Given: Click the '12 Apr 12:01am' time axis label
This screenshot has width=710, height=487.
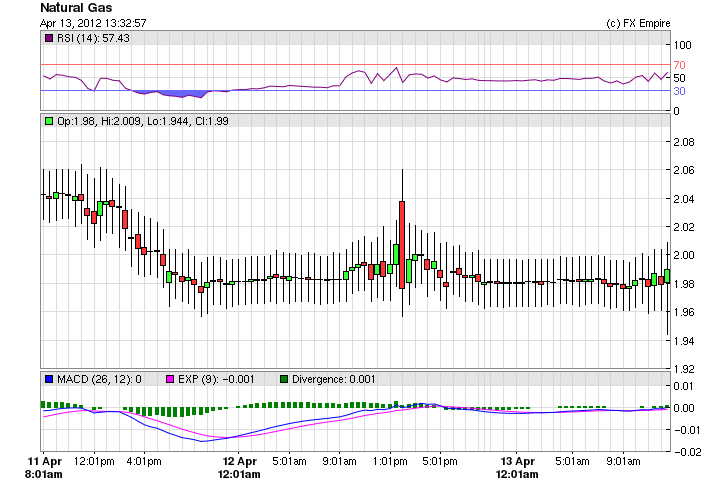Looking at the screenshot, I should pyautogui.click(x=239, y=468).
